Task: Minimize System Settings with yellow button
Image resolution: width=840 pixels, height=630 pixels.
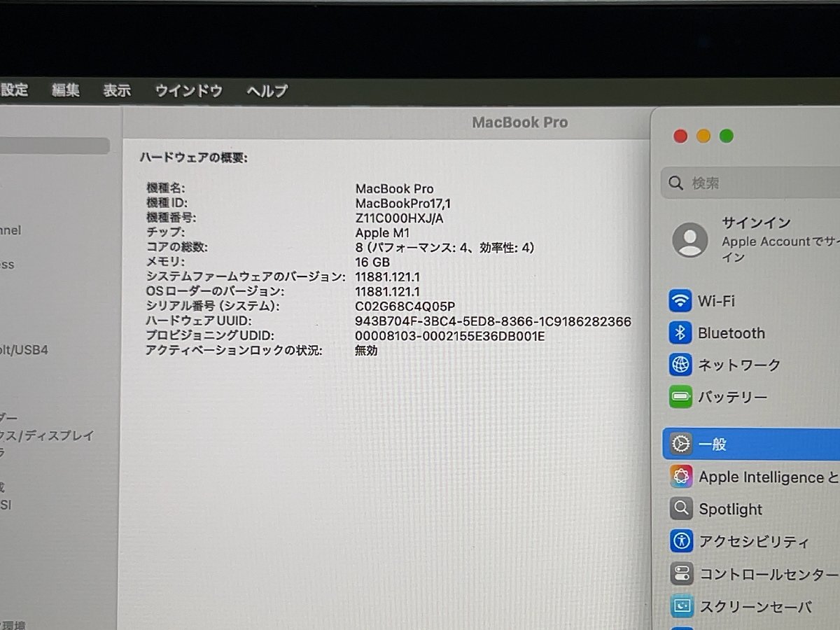Action: point(703,136)
